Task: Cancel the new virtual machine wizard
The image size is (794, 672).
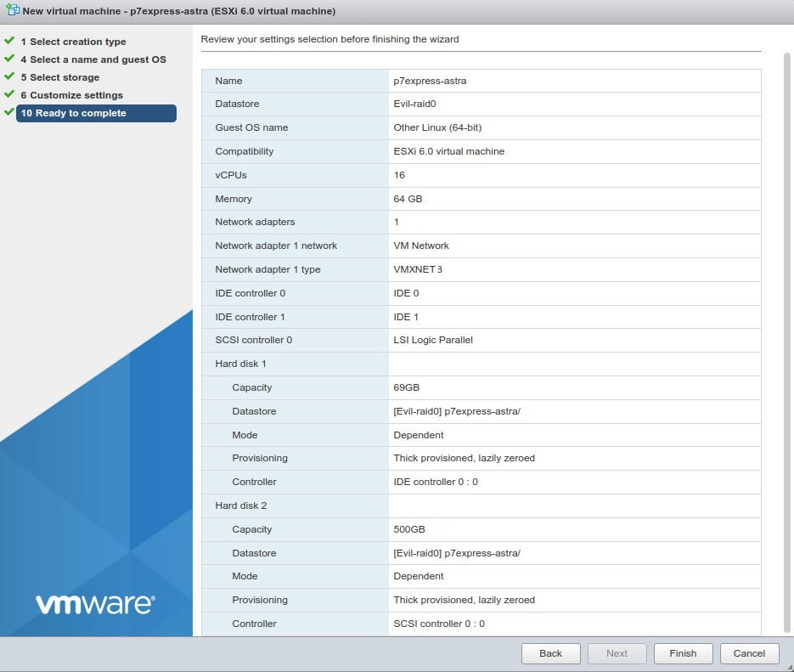Action: tap(749, 653)
